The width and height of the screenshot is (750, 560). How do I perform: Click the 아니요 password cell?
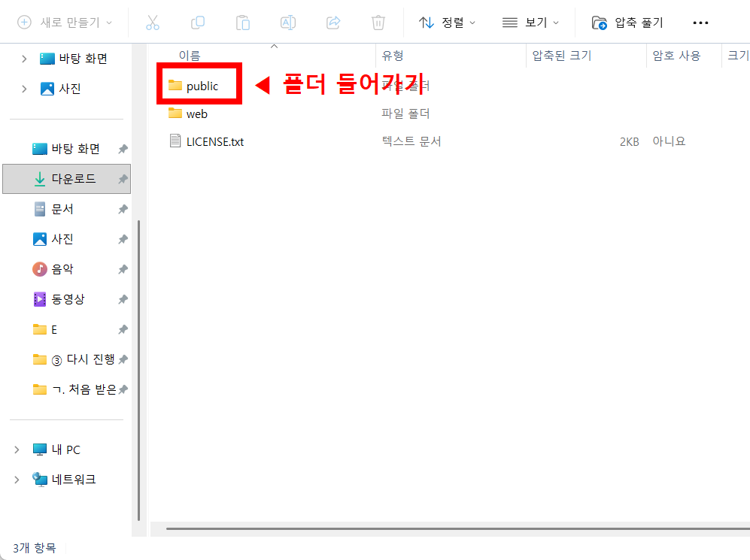669,141
